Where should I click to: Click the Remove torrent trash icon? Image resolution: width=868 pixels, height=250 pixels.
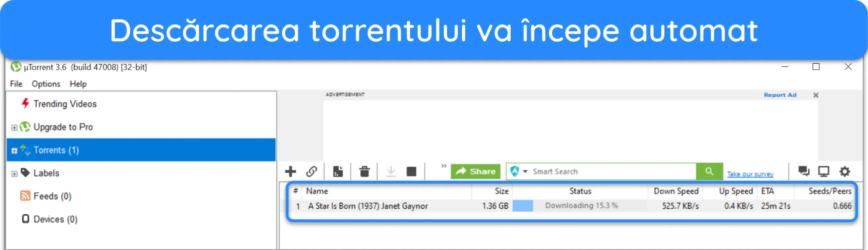tap(364, 171)
